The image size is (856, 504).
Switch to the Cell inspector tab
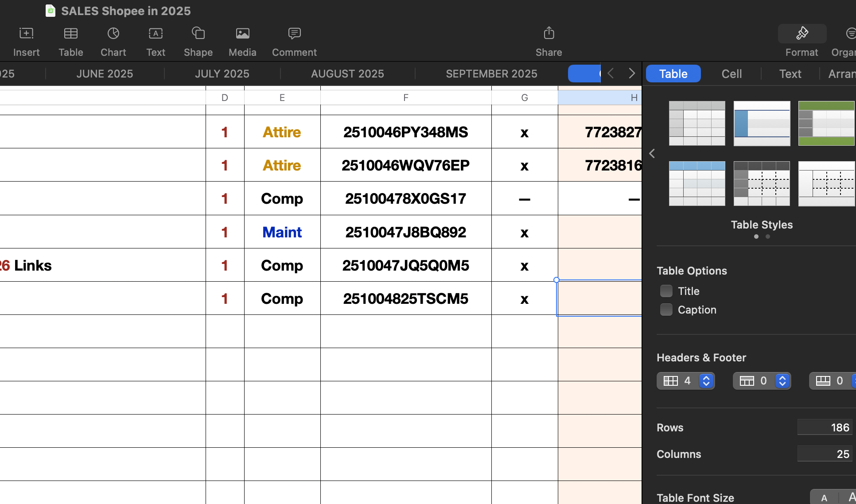(x=731, y=74)
